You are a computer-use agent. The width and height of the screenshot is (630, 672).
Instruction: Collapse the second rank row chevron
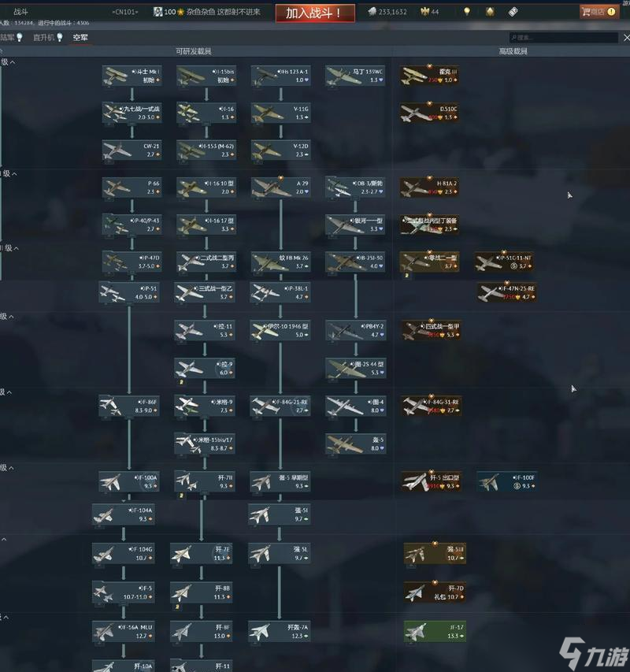[x=14, y=173]
